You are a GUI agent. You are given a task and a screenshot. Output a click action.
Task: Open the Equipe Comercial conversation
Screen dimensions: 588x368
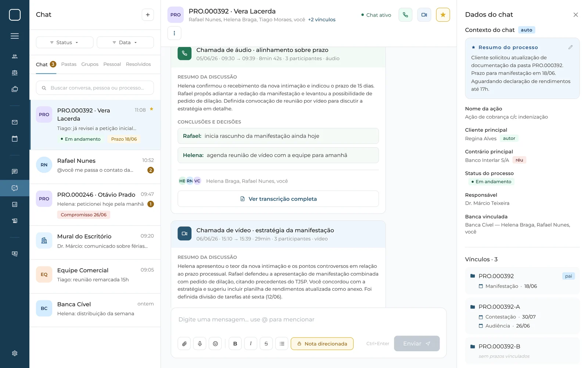[95, 276]
